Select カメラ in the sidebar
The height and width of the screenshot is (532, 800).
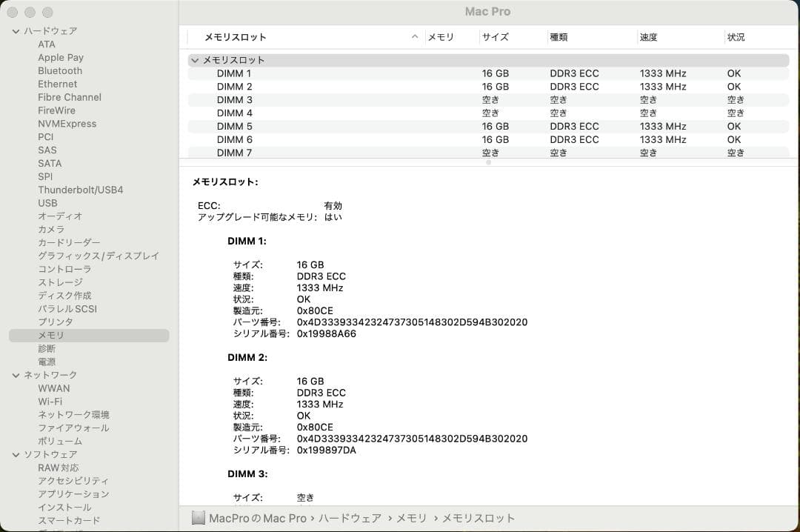pos(51,230)
